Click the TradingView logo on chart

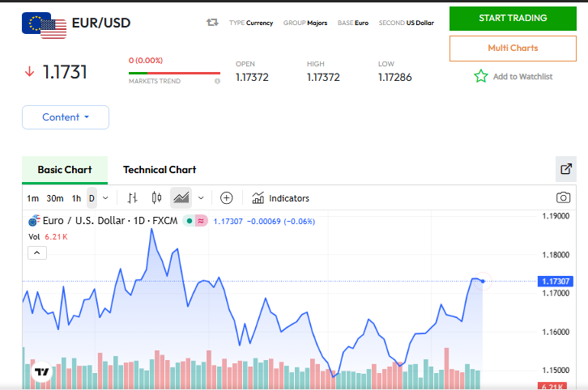click(41, 372)
